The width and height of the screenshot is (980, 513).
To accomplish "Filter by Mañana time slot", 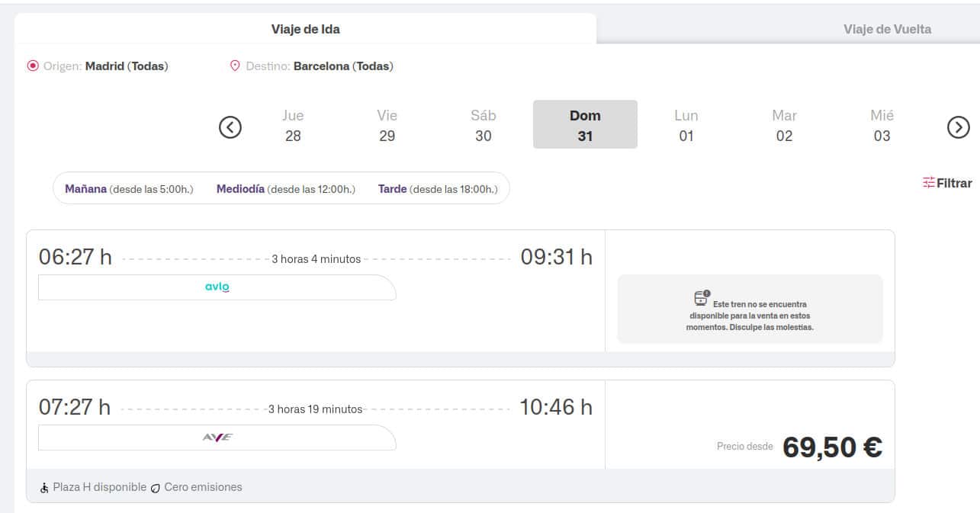I will click(129, 189).
